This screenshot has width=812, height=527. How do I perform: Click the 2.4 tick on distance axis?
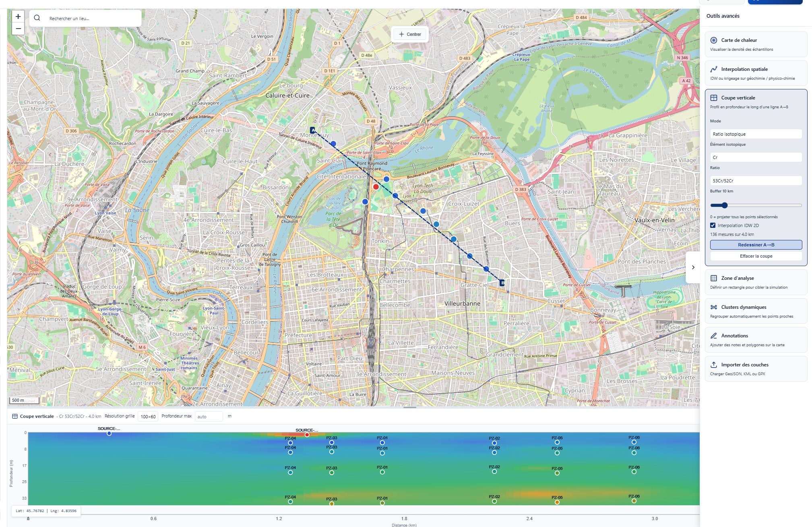point(529,519)
